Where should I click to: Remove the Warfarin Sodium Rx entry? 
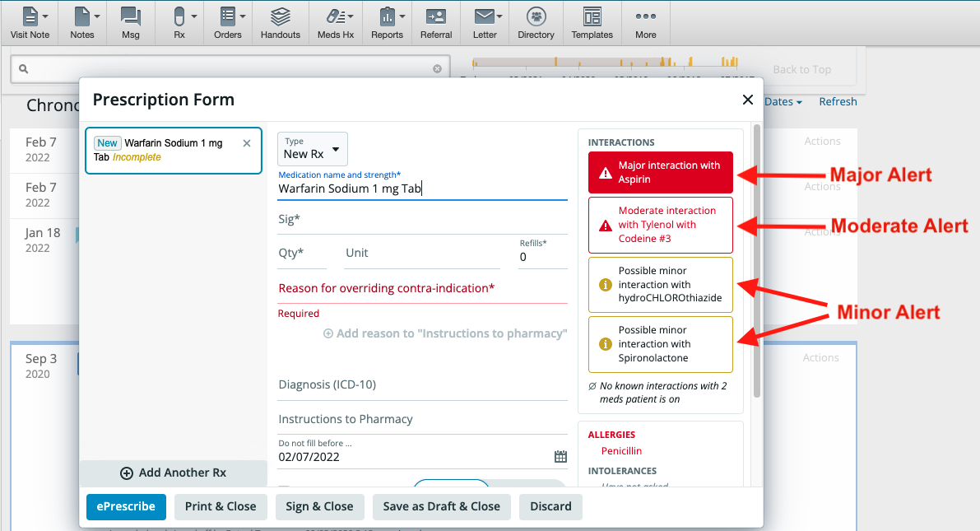click(247, 143)
